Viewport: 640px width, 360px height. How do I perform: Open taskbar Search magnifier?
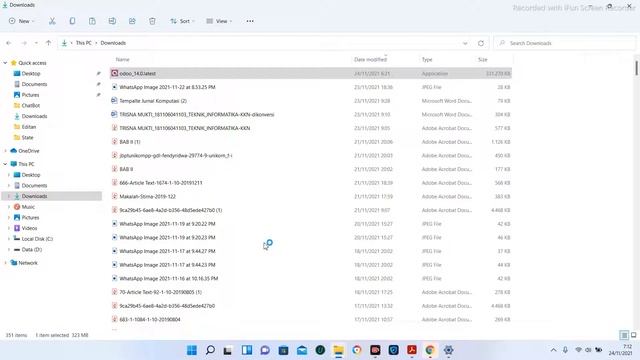(210, 350)
